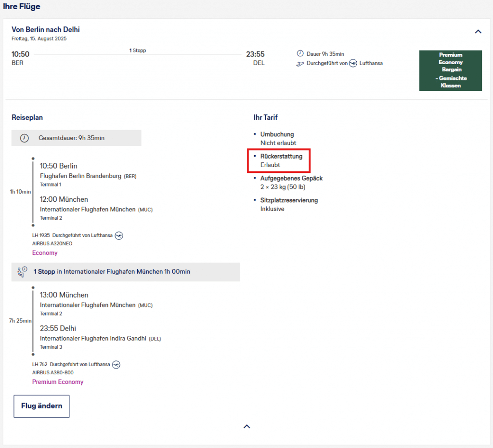Click the Lufthansa crane logo in flight summary
Image resolution: width=493 pixels, height=448 pixels.
(x=353, y=63)
